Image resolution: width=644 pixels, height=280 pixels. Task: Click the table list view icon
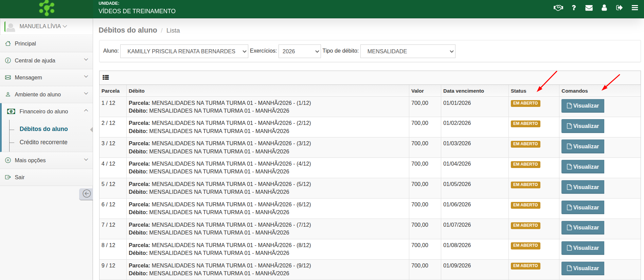(106, 77)
